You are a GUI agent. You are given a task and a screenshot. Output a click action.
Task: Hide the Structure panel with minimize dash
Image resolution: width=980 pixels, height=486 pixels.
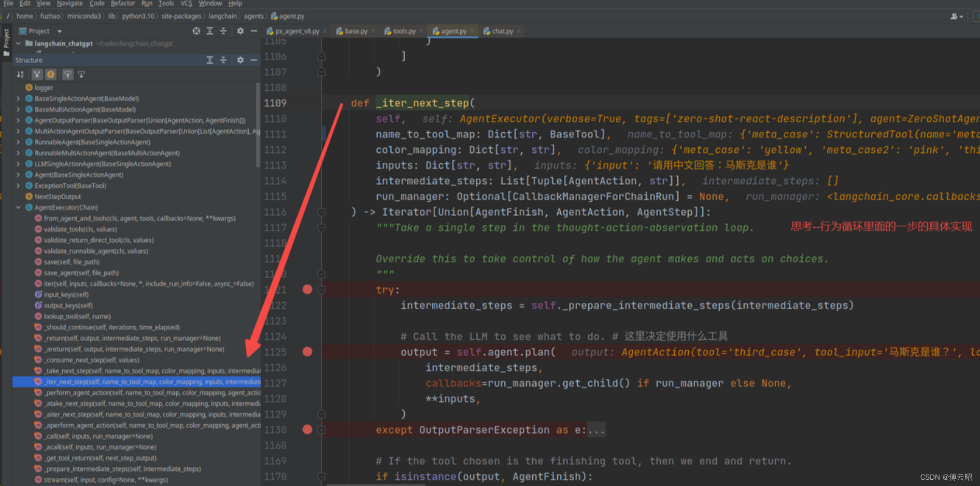tap(254, 60)
